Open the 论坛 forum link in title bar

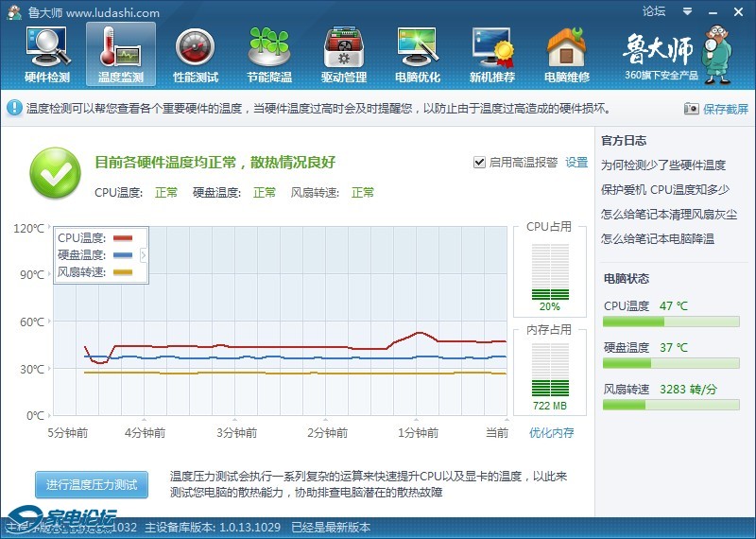(654, 11)
